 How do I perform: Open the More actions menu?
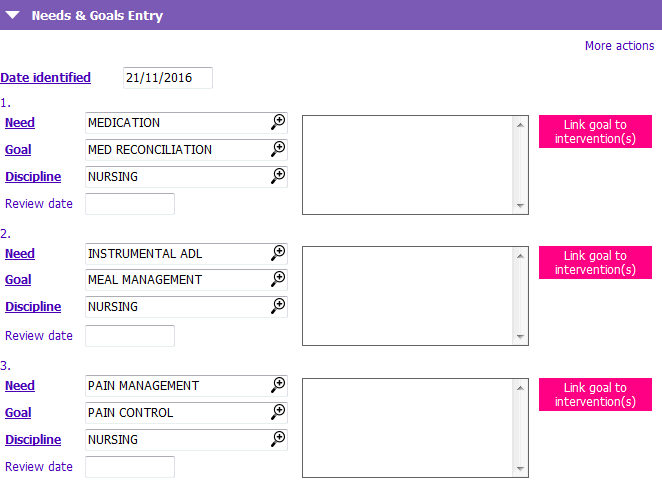pos(619,46)
